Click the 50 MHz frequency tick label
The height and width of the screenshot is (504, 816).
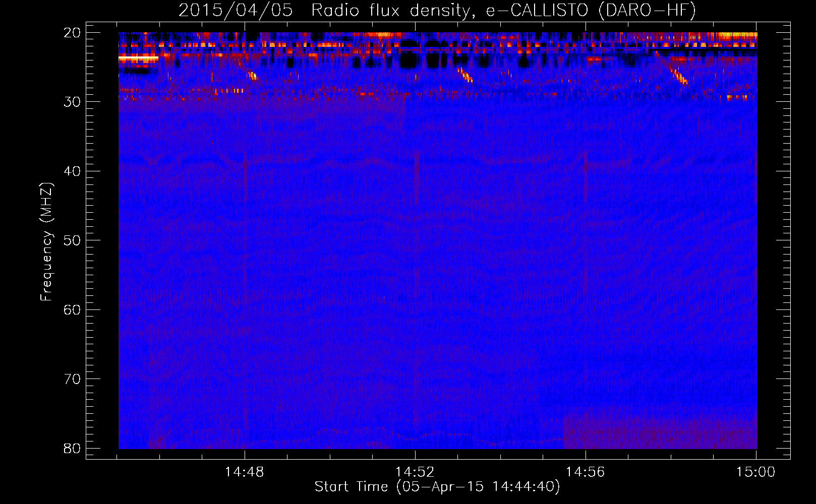pyautogui.click(x=72, y=240)
